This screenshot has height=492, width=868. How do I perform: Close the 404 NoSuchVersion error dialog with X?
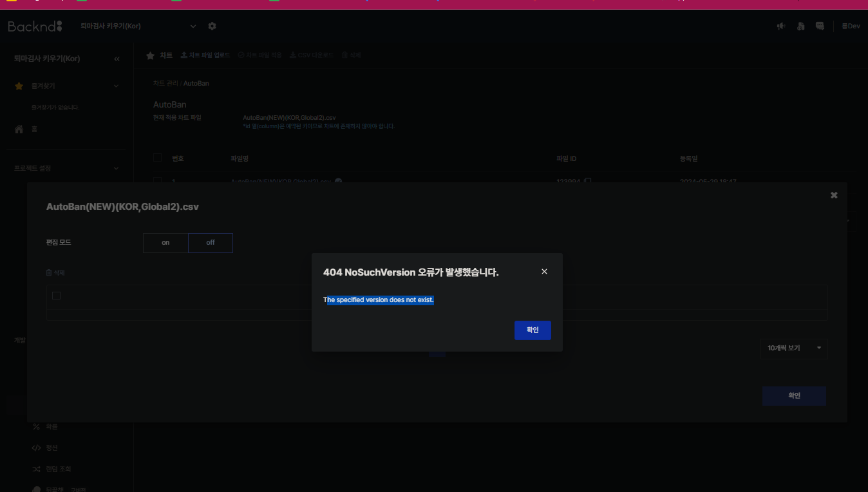coord(544,272)
